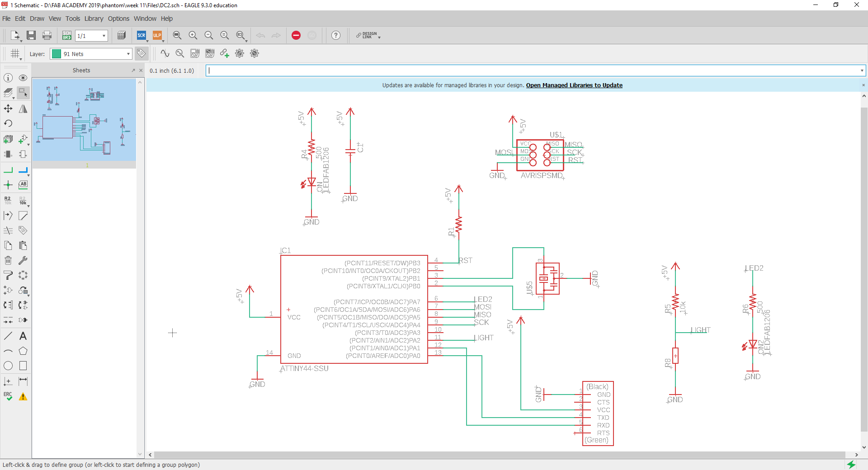Run the ERC check

(x=8, y=396)
